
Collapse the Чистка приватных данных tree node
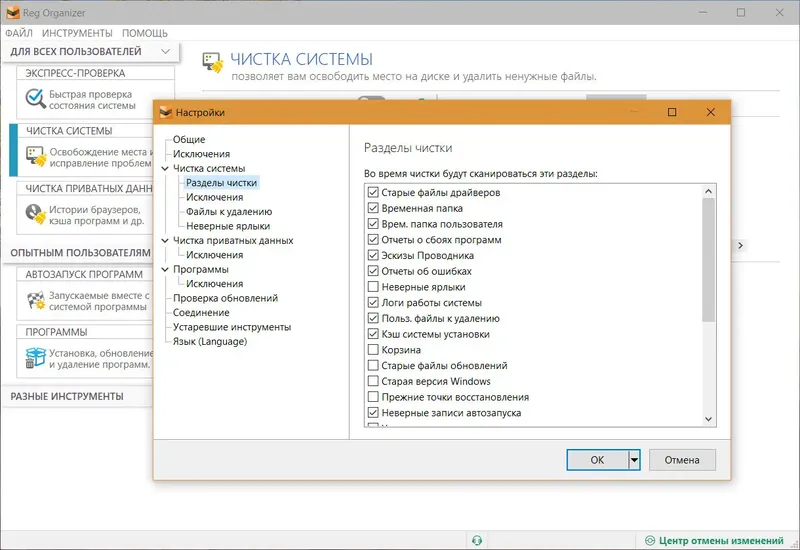165,240
